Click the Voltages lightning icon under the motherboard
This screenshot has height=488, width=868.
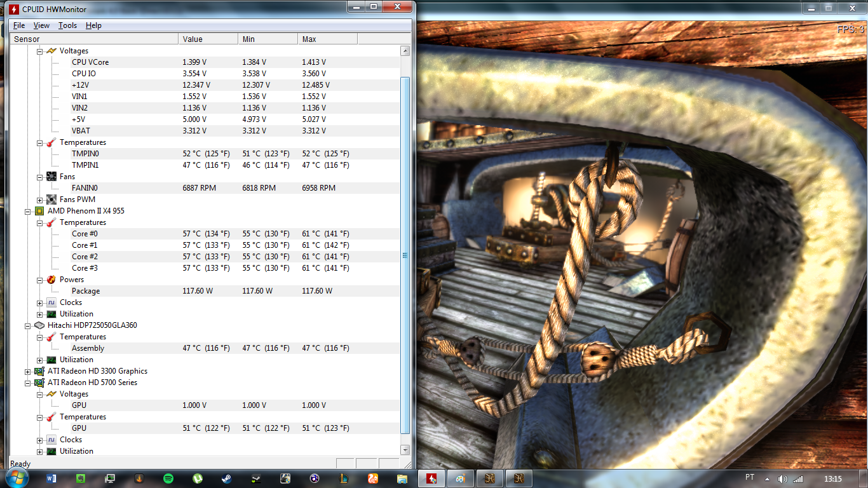[51, 51]
